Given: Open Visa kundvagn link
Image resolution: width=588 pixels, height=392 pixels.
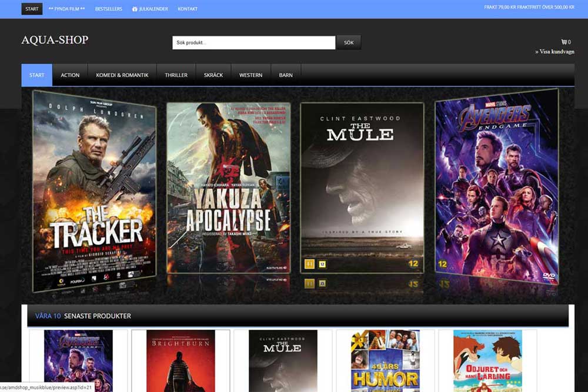Looking at the screenshot, I should [x=554, y=52].
